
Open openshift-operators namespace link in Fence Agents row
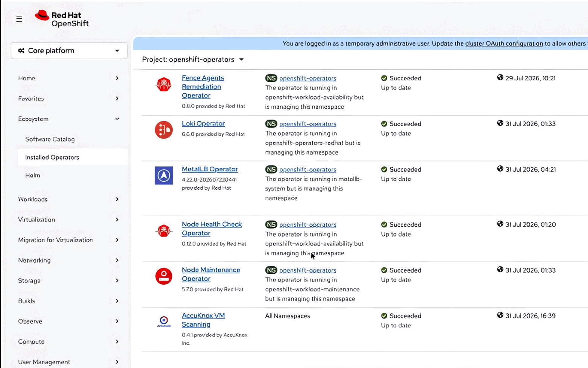[308, 78]
